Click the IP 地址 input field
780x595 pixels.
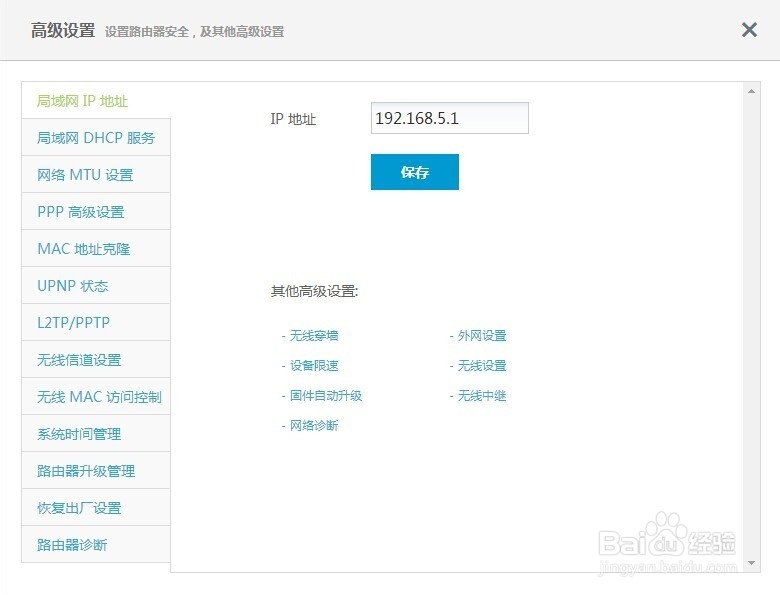pyautogui.click(x=450, y=118)
